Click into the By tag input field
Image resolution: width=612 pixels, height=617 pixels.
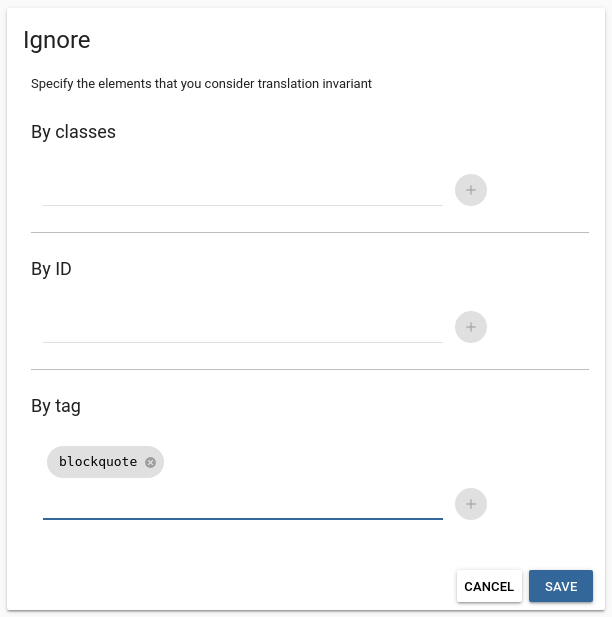(x=242, y=504)
